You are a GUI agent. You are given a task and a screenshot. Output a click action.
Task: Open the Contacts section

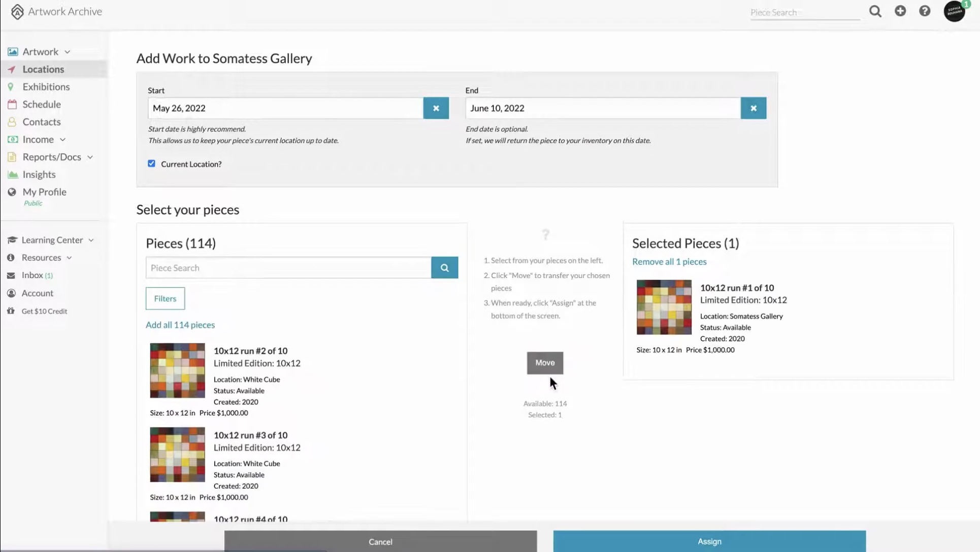point(42,122)
